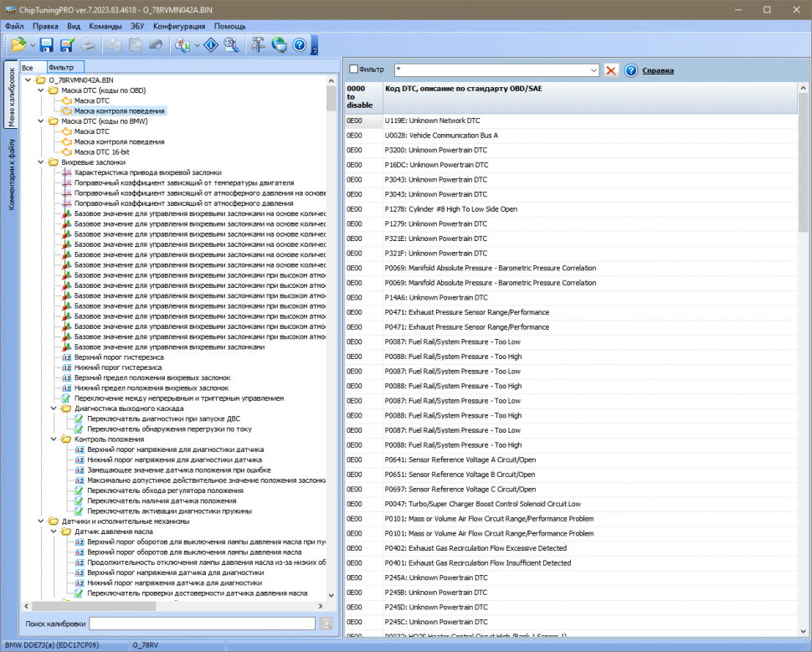Switch to the Фильтр tab in tree panel
The width and height of the screenshot is (812, 652).
click(61, 67)
